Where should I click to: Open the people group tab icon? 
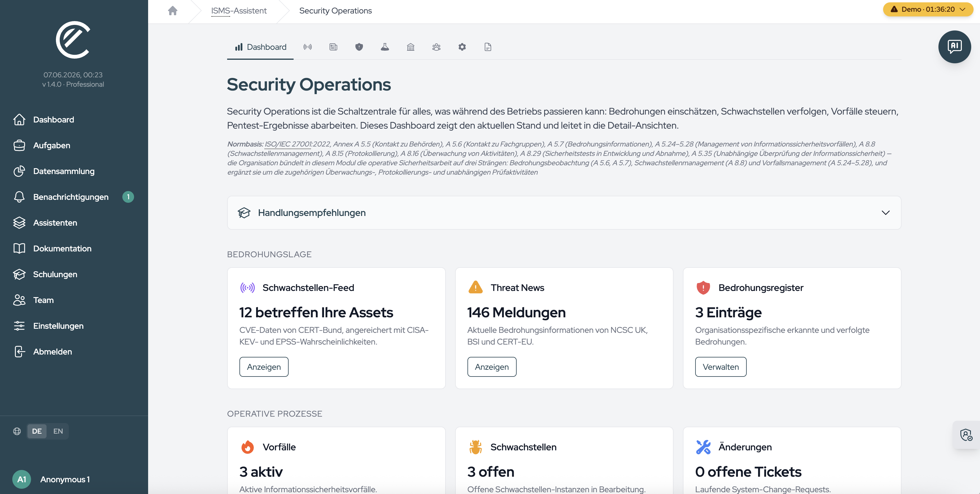(x=436, y=47)
